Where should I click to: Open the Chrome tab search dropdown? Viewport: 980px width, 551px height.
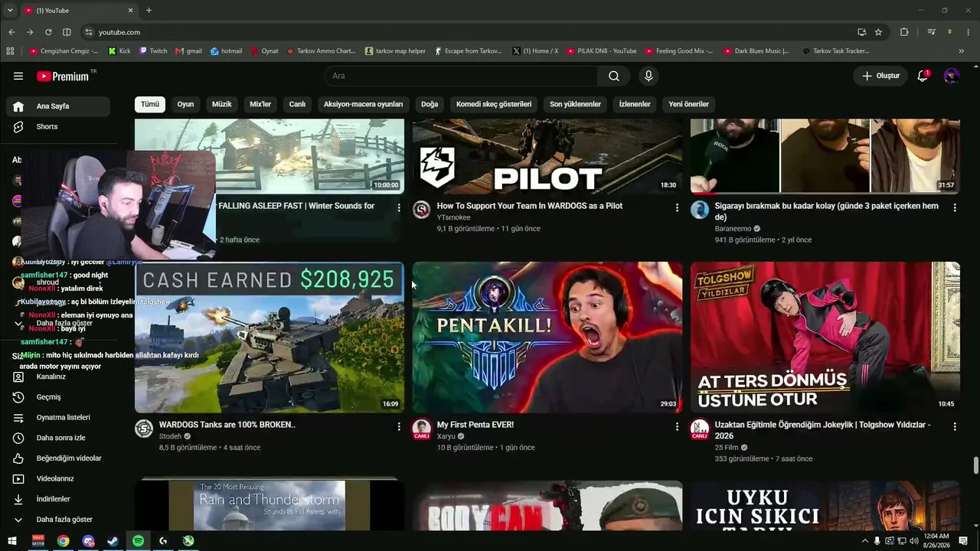(x=10, y=11)
